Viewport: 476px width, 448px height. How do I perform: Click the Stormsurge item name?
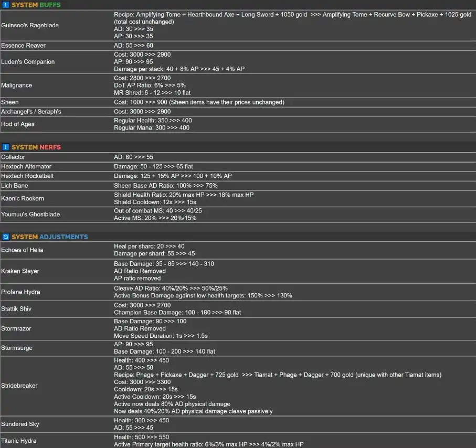(x=17, y=348)
